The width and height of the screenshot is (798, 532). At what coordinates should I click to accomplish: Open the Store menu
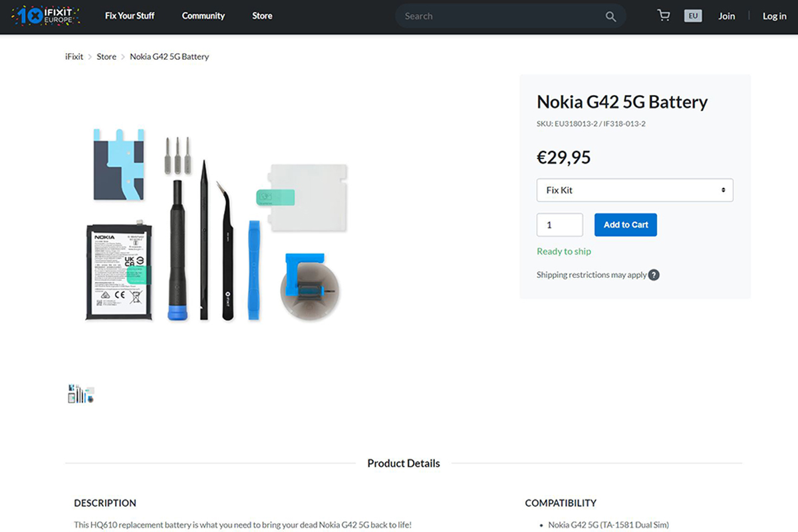tap(262, 15)
